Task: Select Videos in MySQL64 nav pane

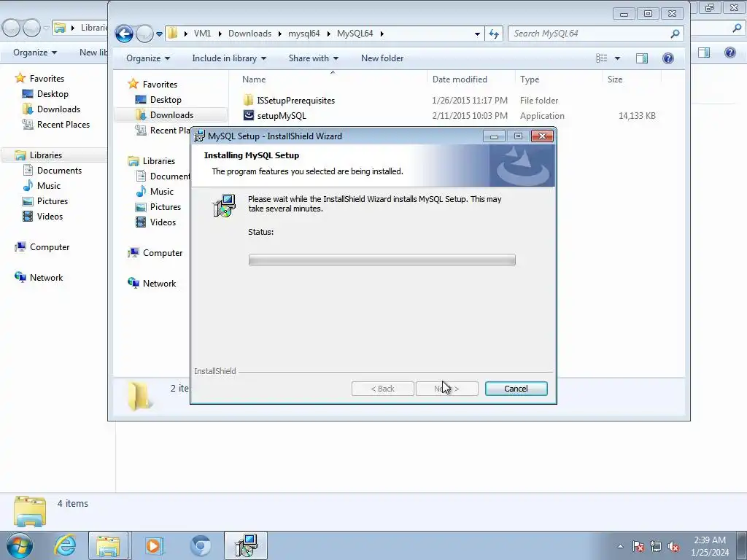Action: coord(163,222)
